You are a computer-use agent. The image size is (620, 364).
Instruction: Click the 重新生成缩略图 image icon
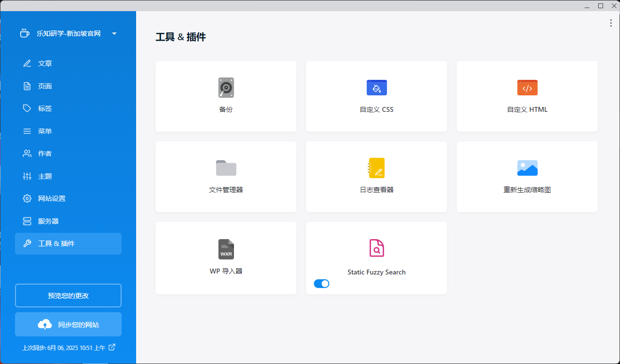pos(527,168)
